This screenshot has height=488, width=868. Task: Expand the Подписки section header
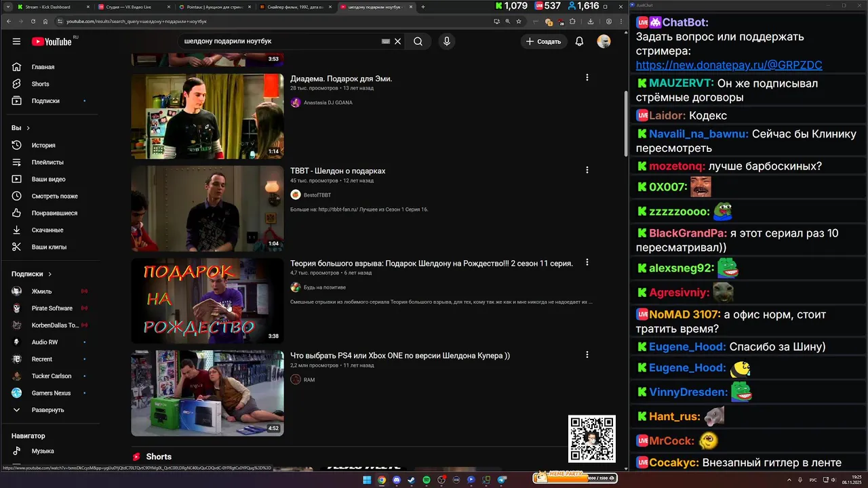pyautogui.click(x=32, y=274)
